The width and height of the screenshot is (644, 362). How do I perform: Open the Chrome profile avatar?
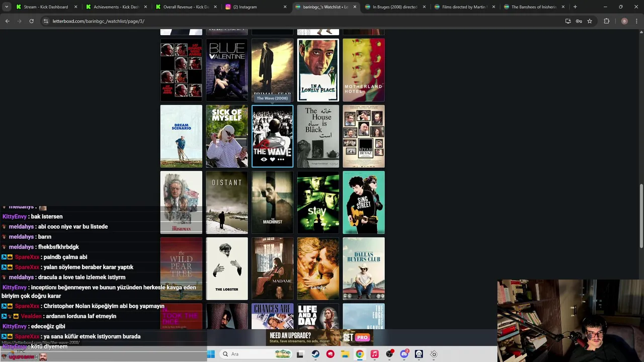[x=624, y=21]
